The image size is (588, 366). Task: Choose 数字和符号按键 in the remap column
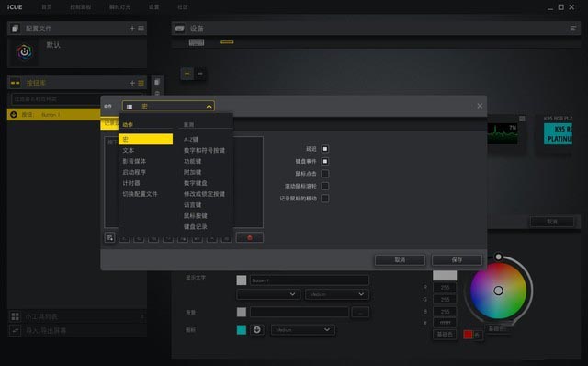click(x=204, y=150)
